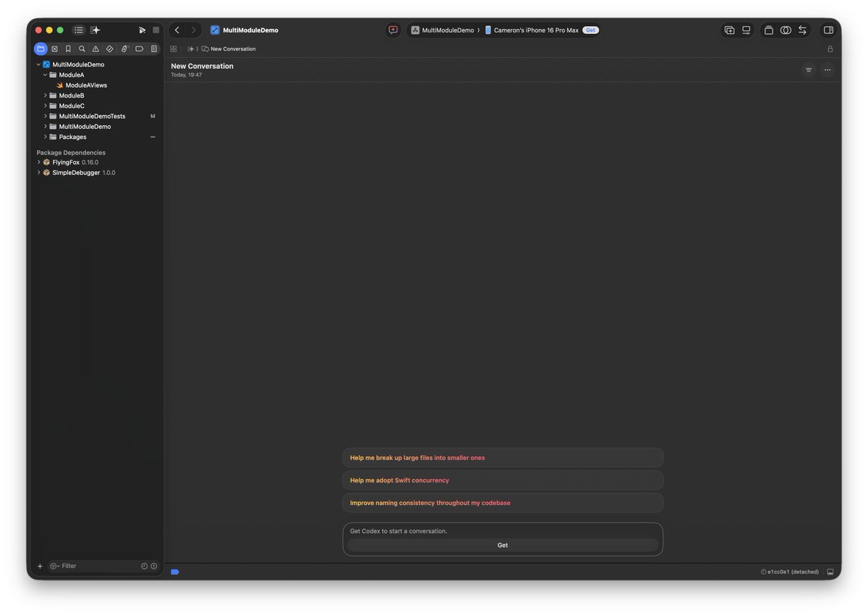Click the overlapping circles icon in toolbar
The image size is (868, 615).
click(x=786, y=30)
